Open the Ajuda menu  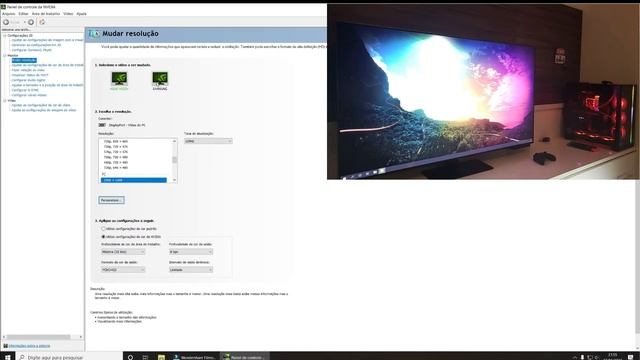[x=82, y=14]
